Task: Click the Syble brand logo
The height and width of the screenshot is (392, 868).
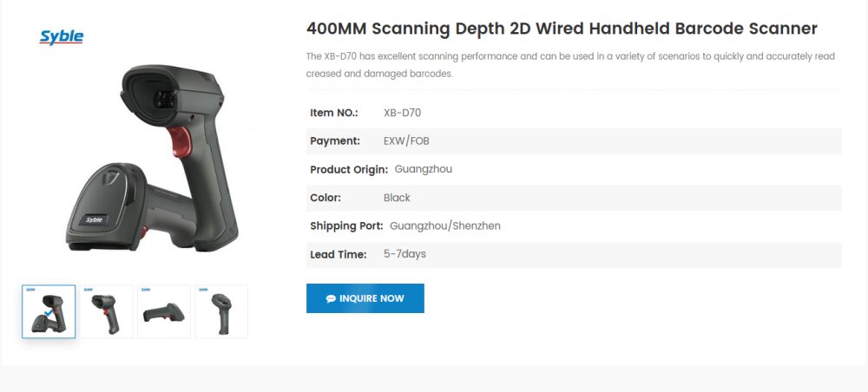Action: click(62, 36)
